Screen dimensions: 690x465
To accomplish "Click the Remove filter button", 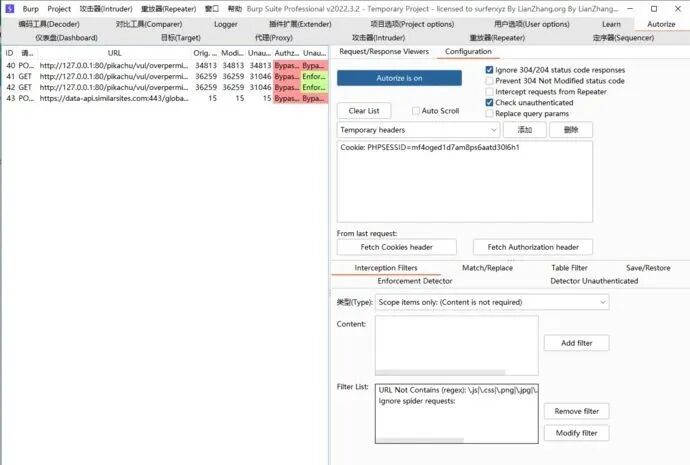I will tap(576, 411).
